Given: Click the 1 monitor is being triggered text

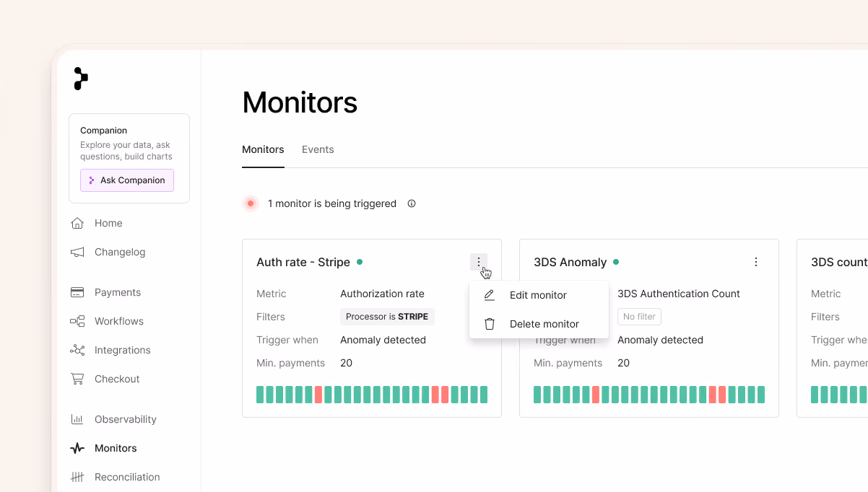Looking at the screenshot, I should pos(332,203).
